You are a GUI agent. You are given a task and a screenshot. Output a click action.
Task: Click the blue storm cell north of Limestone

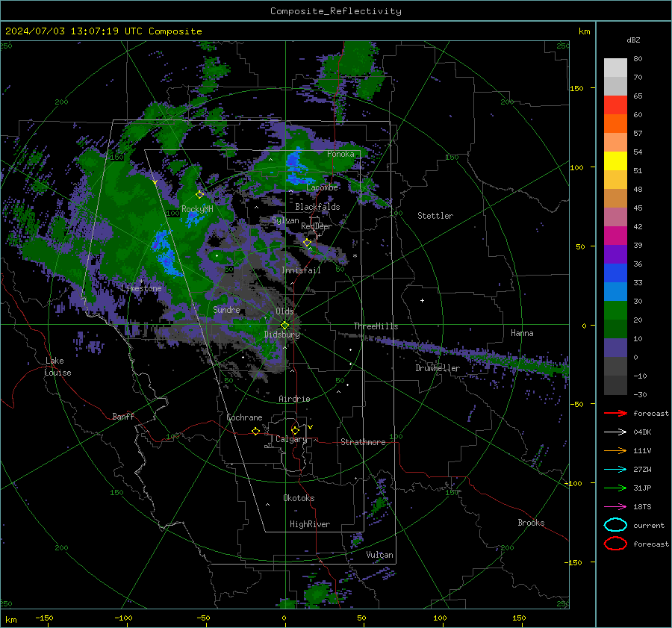click(165, 253)
